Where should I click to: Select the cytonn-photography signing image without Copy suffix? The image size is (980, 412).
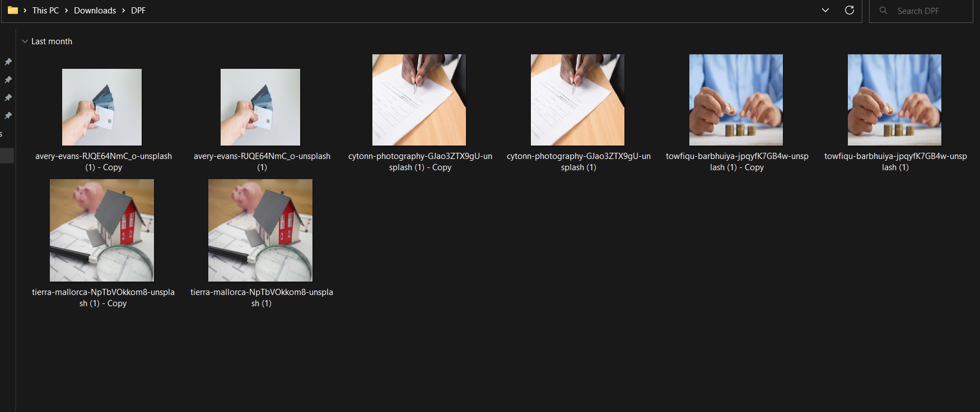click(577, 100)
